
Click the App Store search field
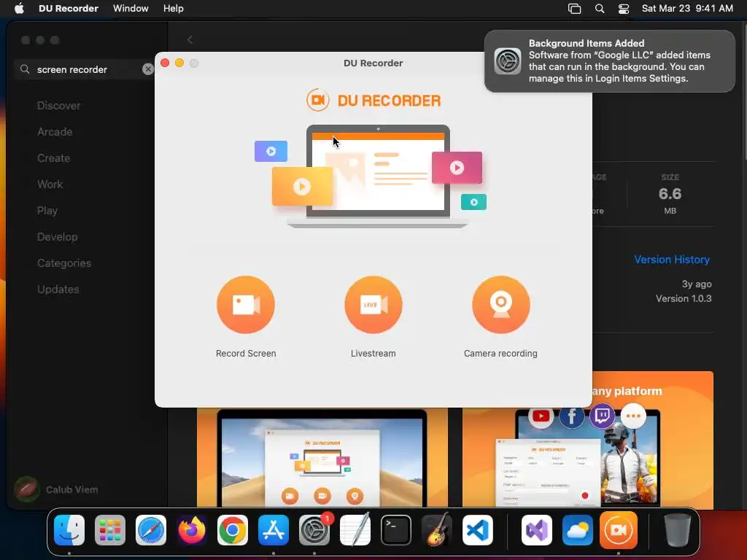(83, 69)
